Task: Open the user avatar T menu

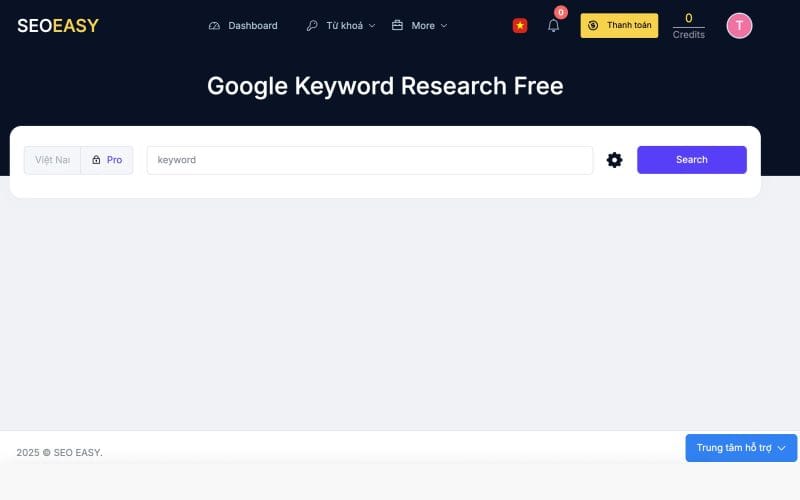Action: tap(739, 26)
